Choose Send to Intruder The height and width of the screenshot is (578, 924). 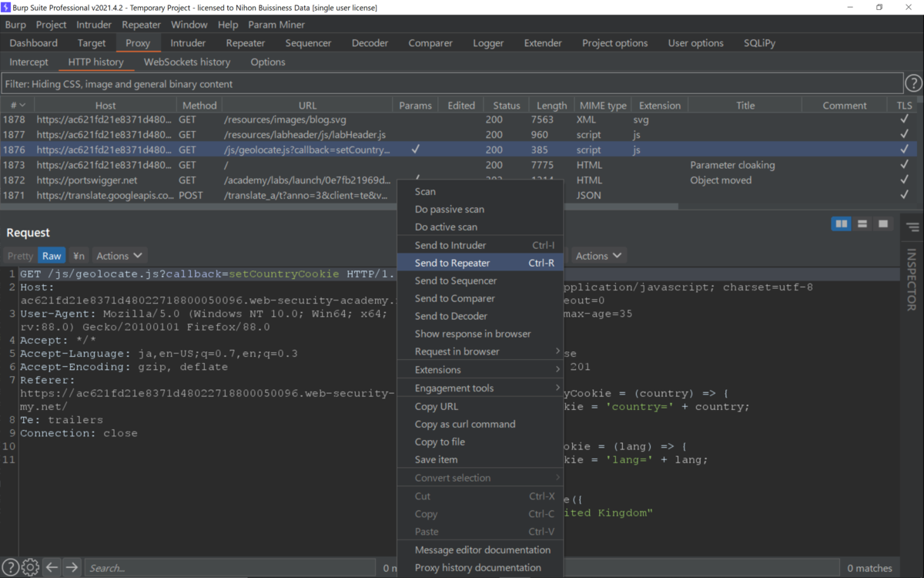[480, 245]
